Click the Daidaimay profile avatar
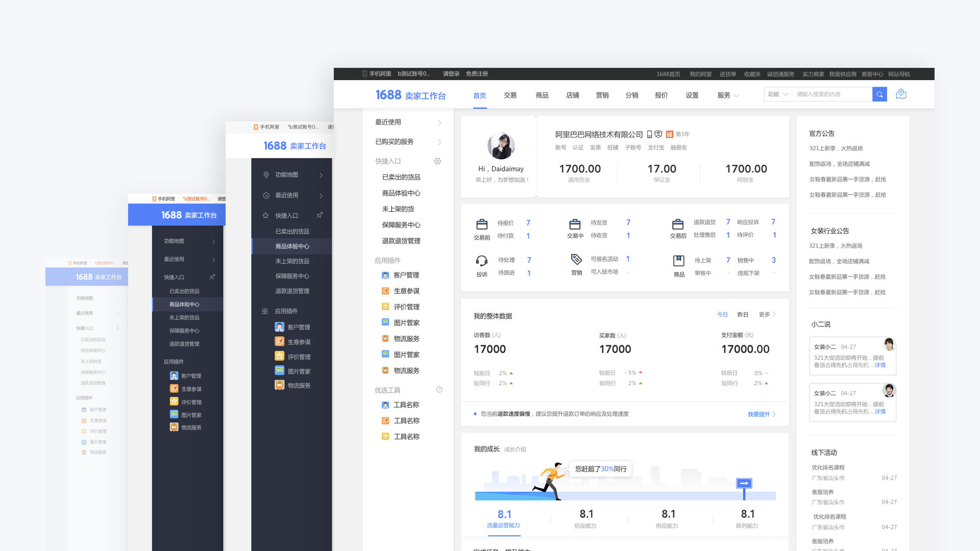 point(501,146)
